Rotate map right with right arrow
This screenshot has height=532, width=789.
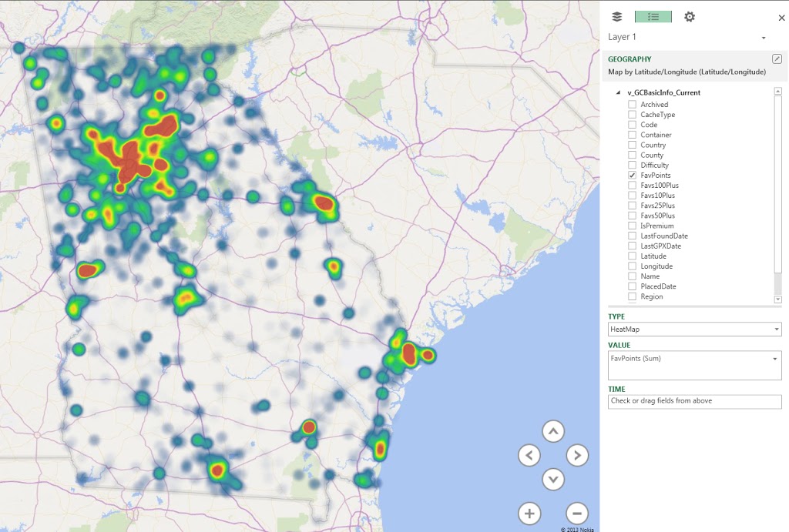(x=577, y=455)
